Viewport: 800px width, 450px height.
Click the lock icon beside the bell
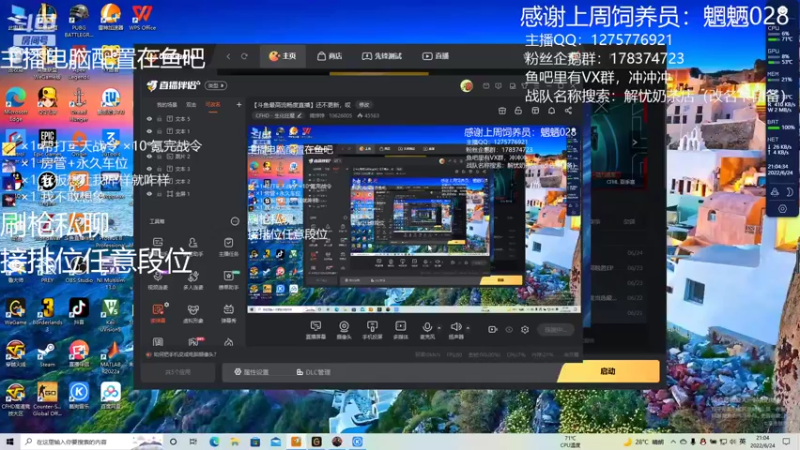(x=518, y=111)
